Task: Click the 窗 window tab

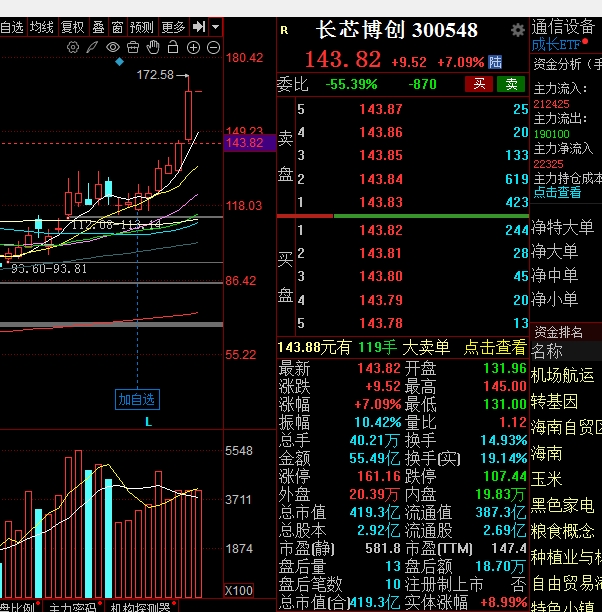Action: click(x=117, y=27)
